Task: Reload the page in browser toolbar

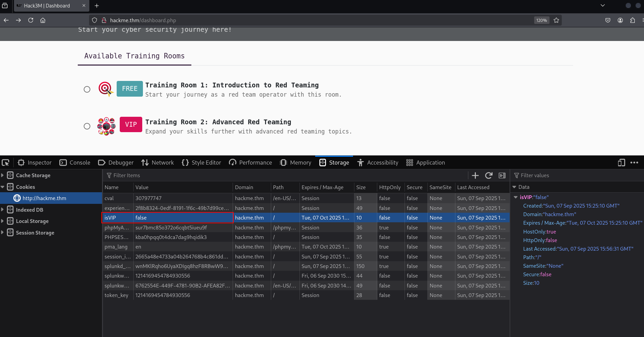Action: click(31, 20)
